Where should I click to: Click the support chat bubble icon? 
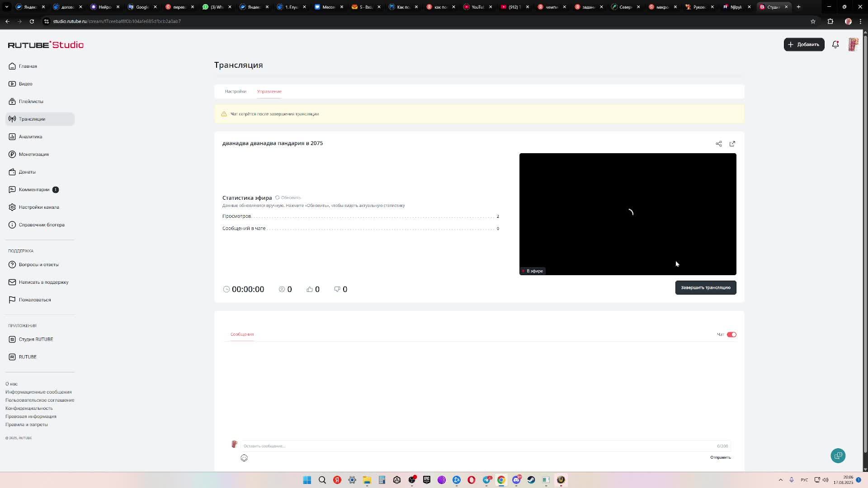838,455
